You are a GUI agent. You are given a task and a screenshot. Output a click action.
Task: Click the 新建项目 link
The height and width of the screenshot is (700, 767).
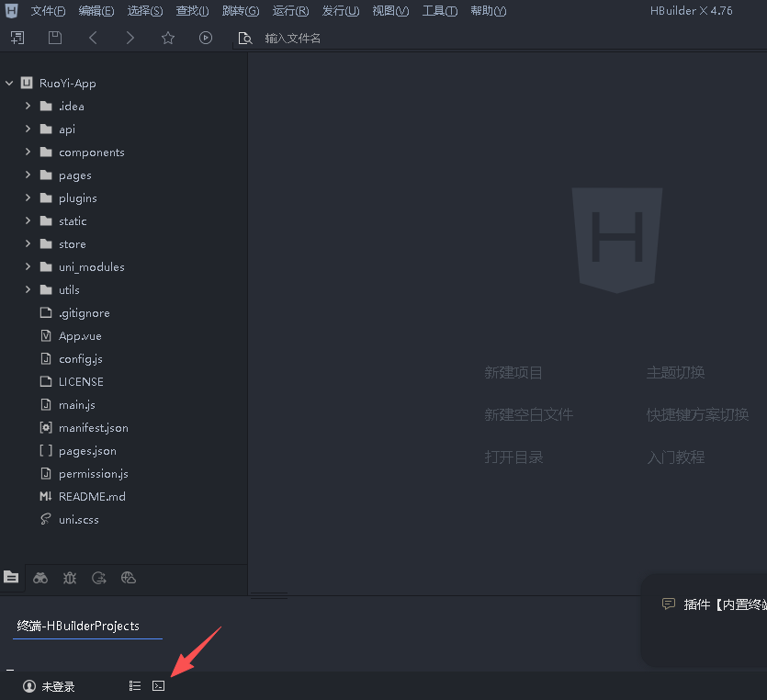[513, 373]
